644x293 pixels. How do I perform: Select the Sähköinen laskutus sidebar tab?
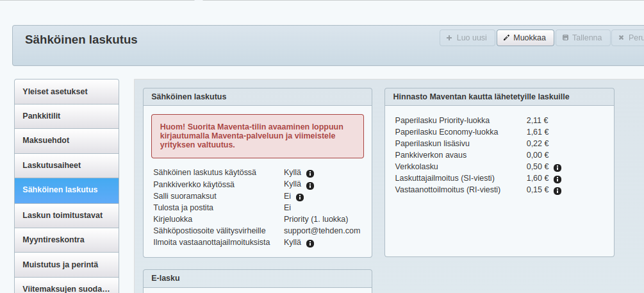coord(67,190)
